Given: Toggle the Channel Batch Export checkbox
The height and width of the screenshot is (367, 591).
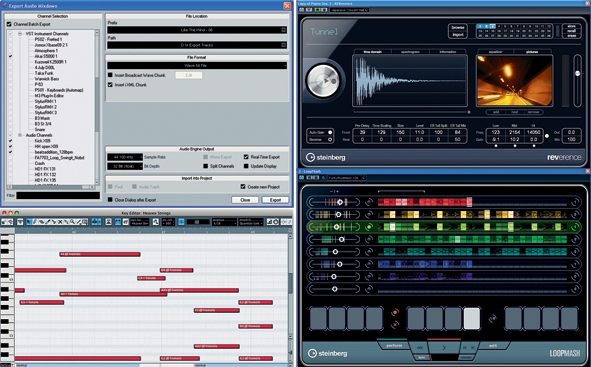Looking at the screenshot, I should click(9, 24).
